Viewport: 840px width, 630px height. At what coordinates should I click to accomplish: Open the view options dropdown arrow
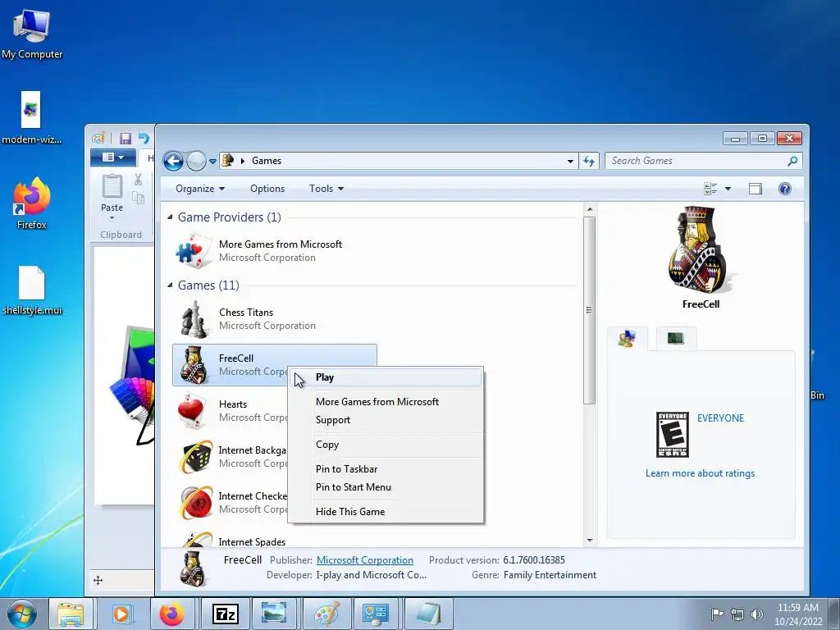[x=728, y=189]
